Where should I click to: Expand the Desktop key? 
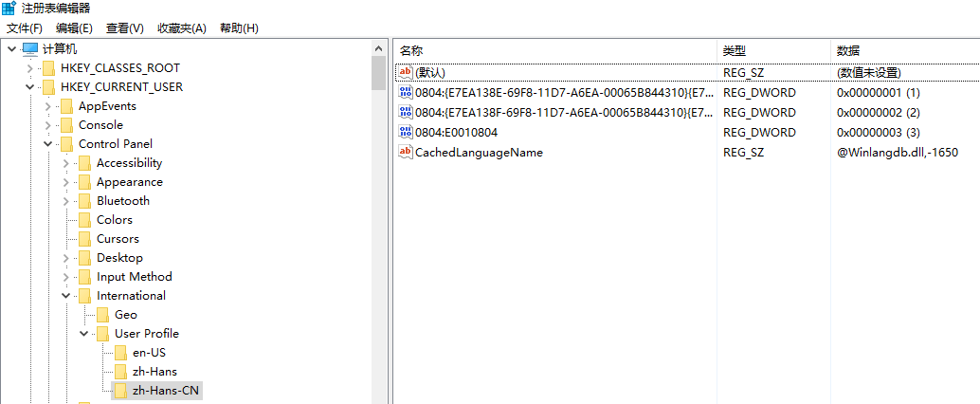[x=65, y=258]
